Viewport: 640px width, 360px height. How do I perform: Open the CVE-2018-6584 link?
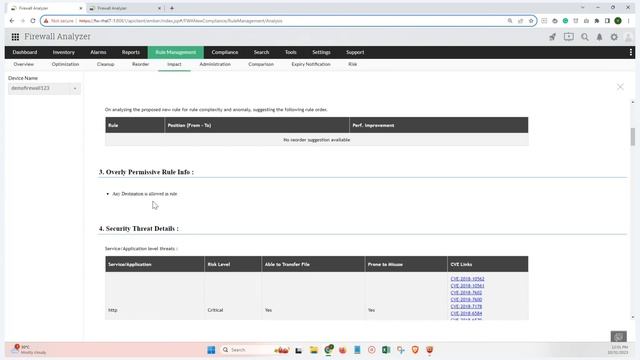click(x=466, y=313)
